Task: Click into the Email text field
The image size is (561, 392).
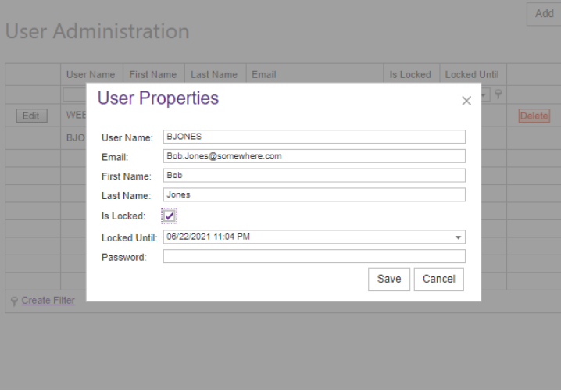Action: tap(313, 155)
